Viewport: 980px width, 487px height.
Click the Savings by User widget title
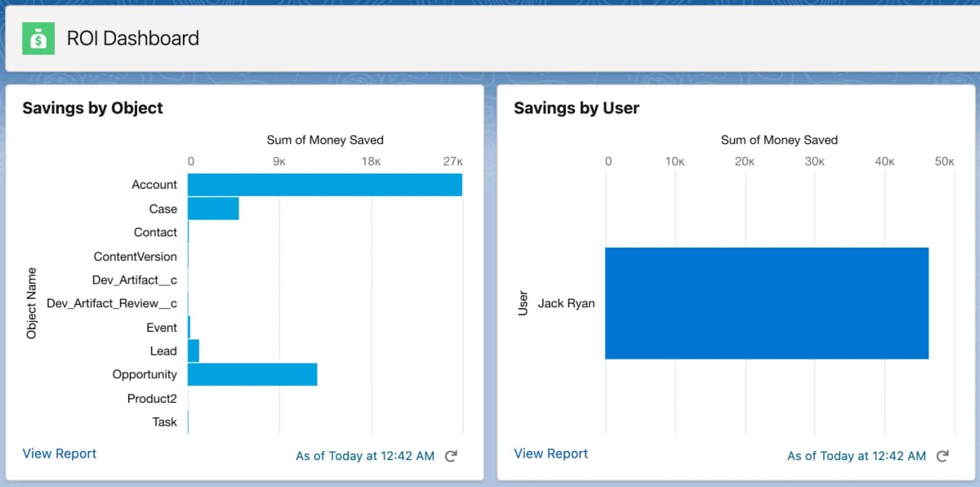click(577, 108)
